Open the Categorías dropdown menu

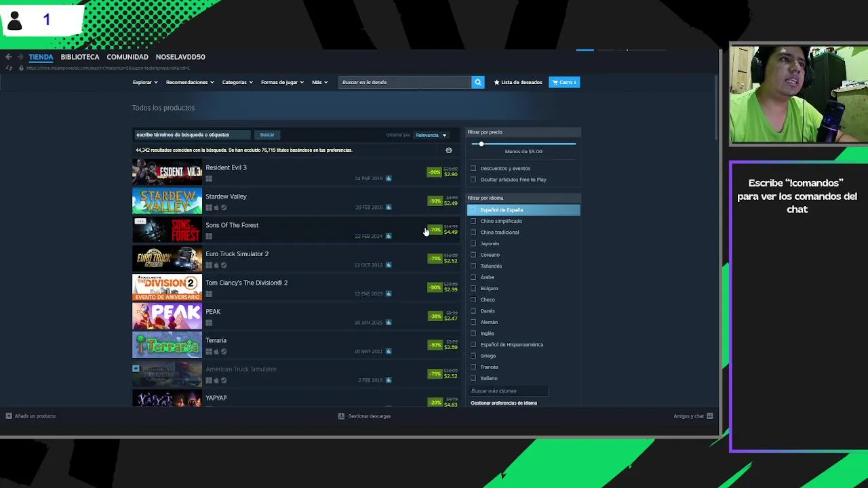[237, 82]
